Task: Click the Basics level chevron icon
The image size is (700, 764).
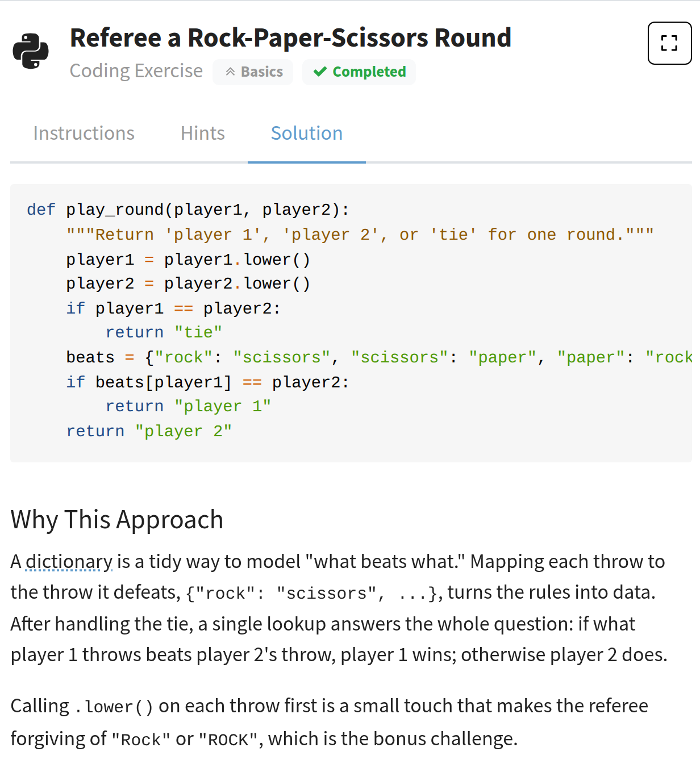Action: (230, 72)
